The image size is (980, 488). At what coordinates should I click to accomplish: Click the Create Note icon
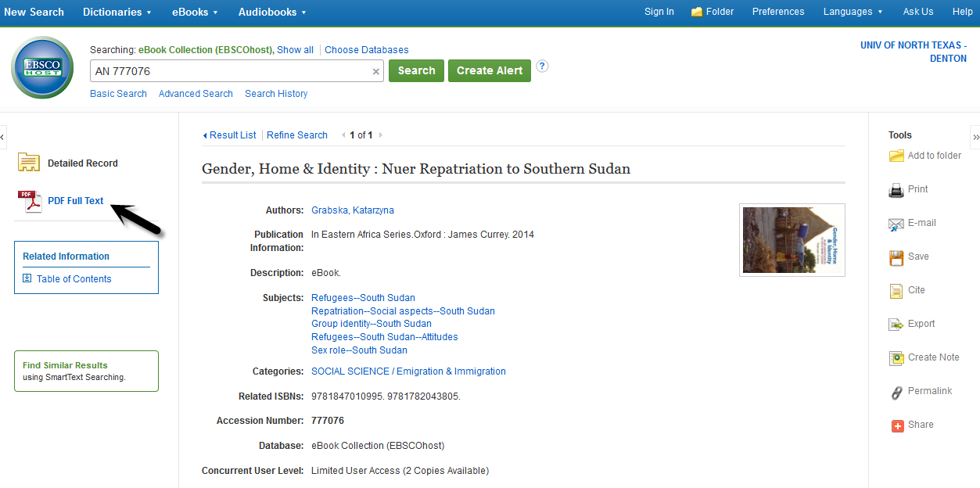point(896,358)
